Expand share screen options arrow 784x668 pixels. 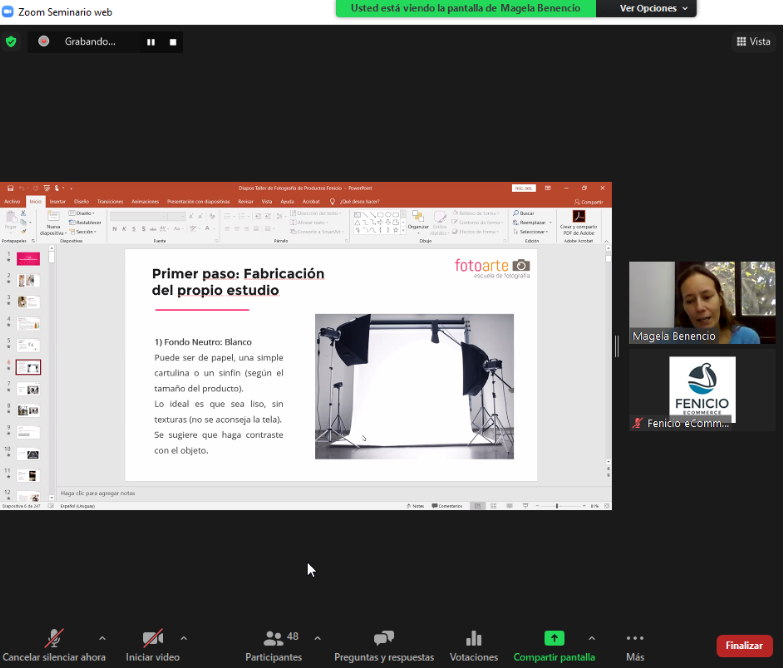click(591, 637)
